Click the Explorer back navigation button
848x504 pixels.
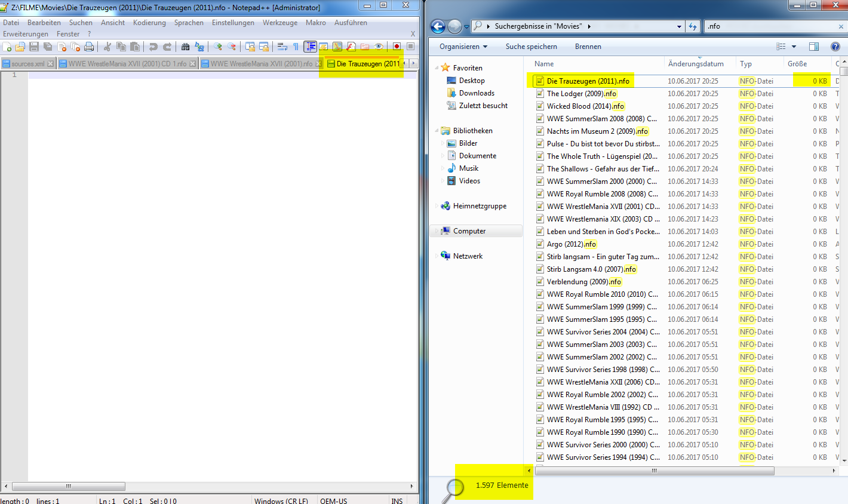pyautogui.click(x=438, y=26)
